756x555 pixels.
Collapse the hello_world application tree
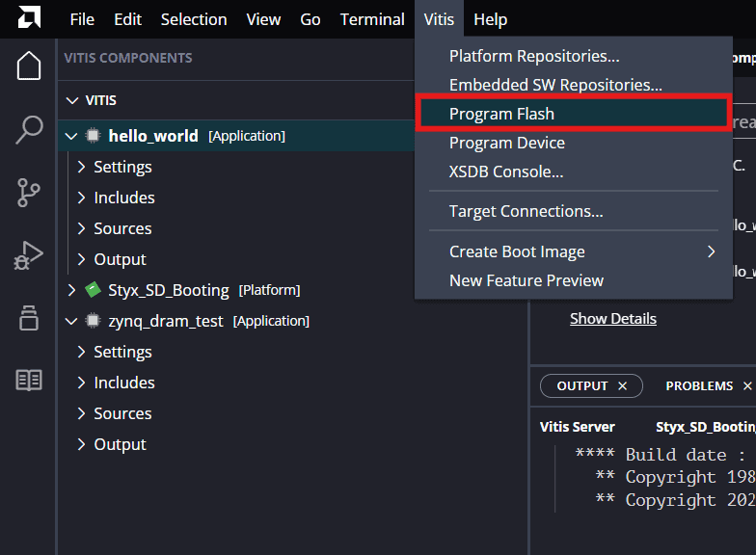(70, 136)
